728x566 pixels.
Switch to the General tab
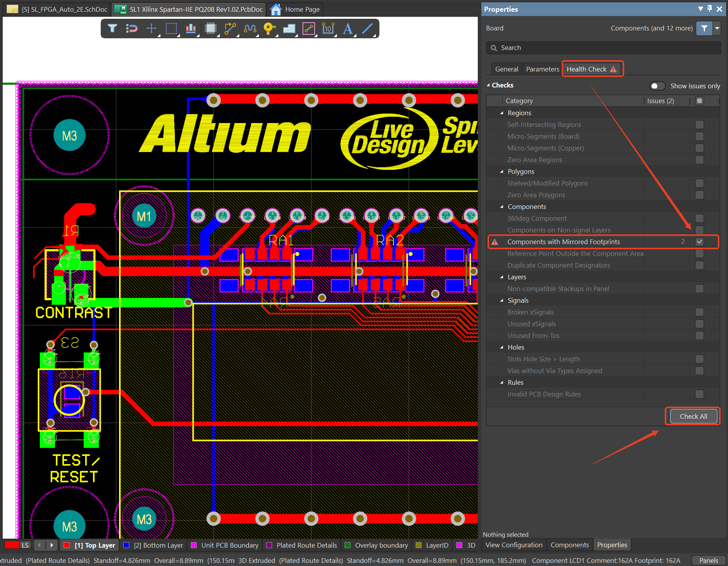[507, 69]
